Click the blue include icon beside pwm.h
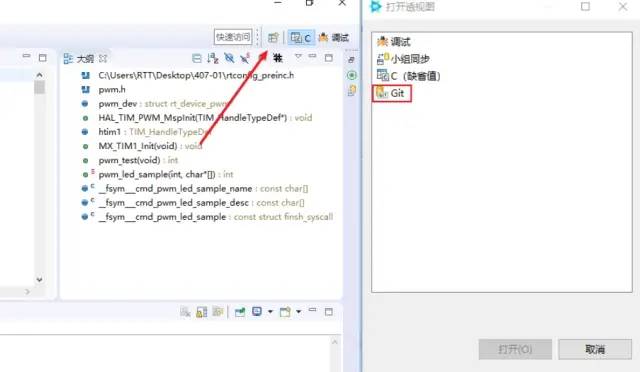Image resolution: width=640 pixels, height=372 pixels. click(85, 89)
